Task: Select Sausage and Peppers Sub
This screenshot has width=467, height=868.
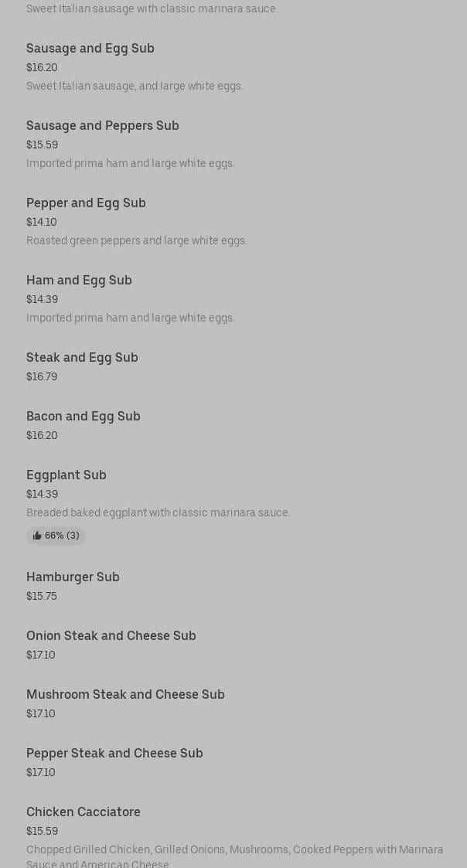Action: tap(103, 126)
